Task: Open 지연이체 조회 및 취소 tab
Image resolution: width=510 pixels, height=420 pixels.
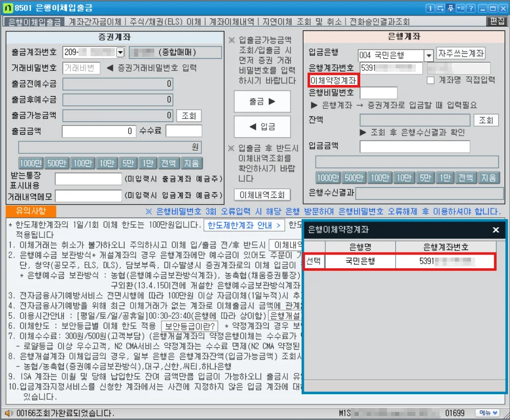Action: click(302, 22)
